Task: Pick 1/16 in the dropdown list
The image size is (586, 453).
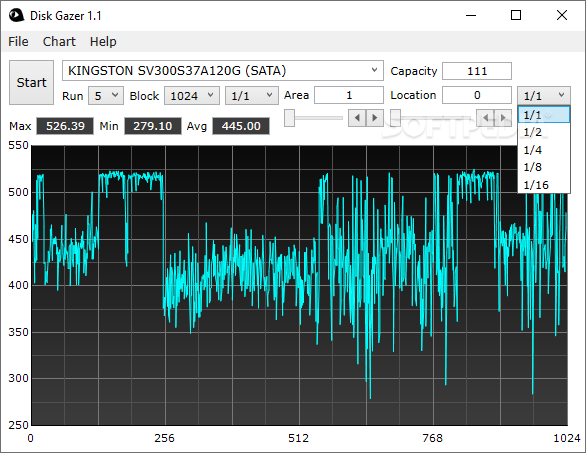Action: pyautogui.click(x=544, y=185)
